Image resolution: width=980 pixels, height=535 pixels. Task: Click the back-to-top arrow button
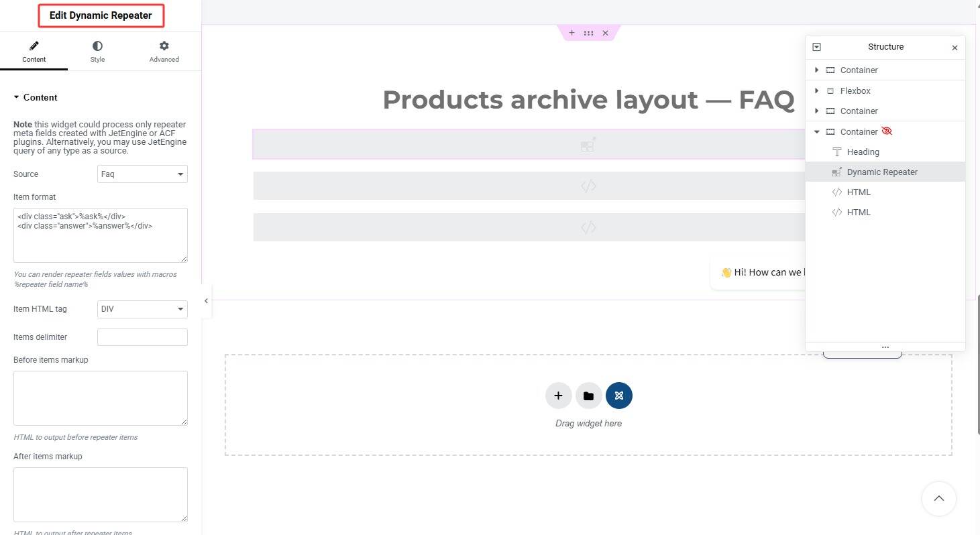[x=938, y=498]
